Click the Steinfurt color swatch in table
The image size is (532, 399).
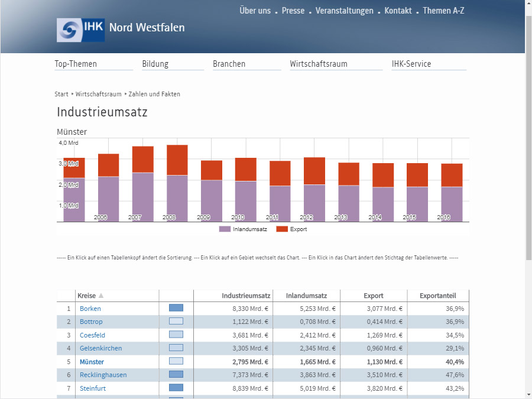pyautogui.click(x=176, y=387)
